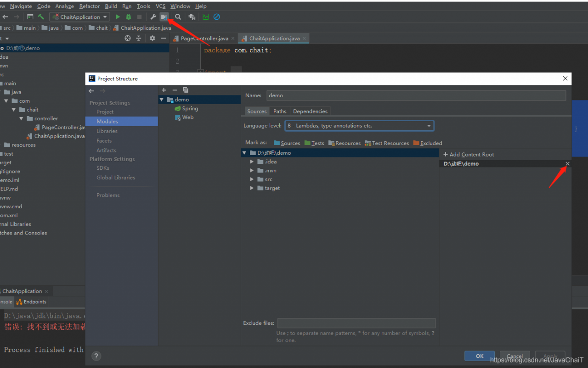Expand the src folder in the dialog
Viewport: 588px width, 368px height.
pyautogui.click(x=252, y=179)
